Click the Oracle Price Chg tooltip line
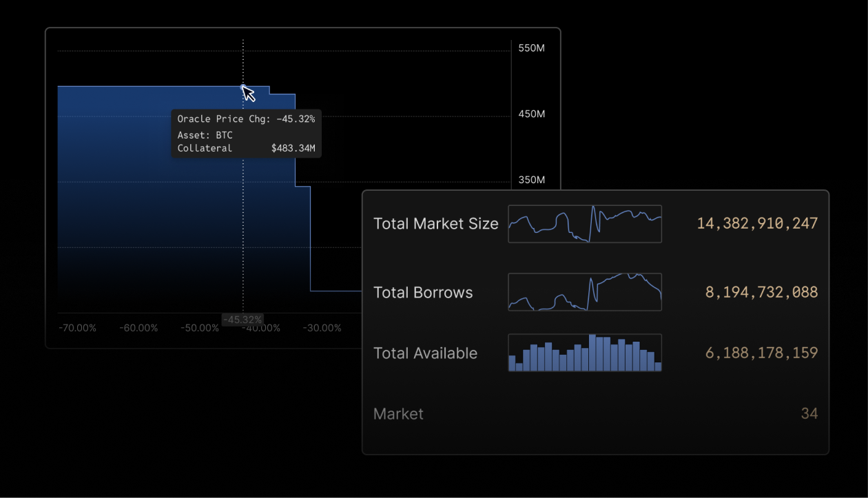This screenshot has width=868, height=498. [x=246, y=119]
